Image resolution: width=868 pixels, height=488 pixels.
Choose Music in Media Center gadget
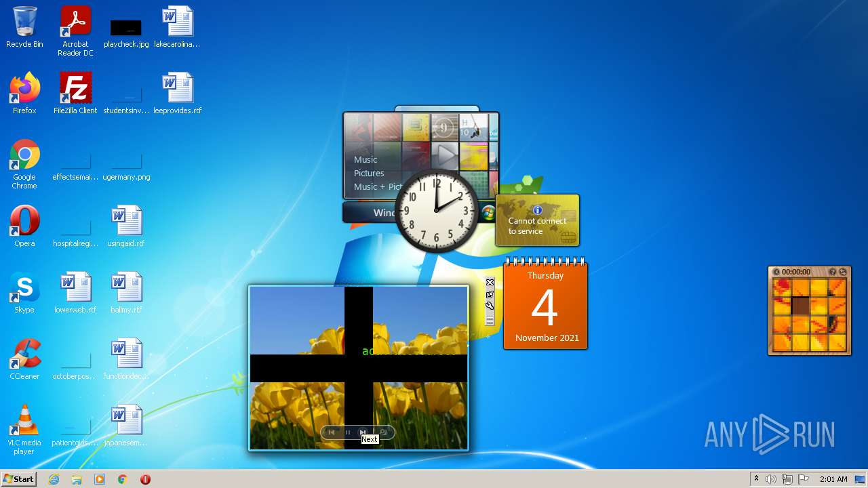click(x=366, y=160)
